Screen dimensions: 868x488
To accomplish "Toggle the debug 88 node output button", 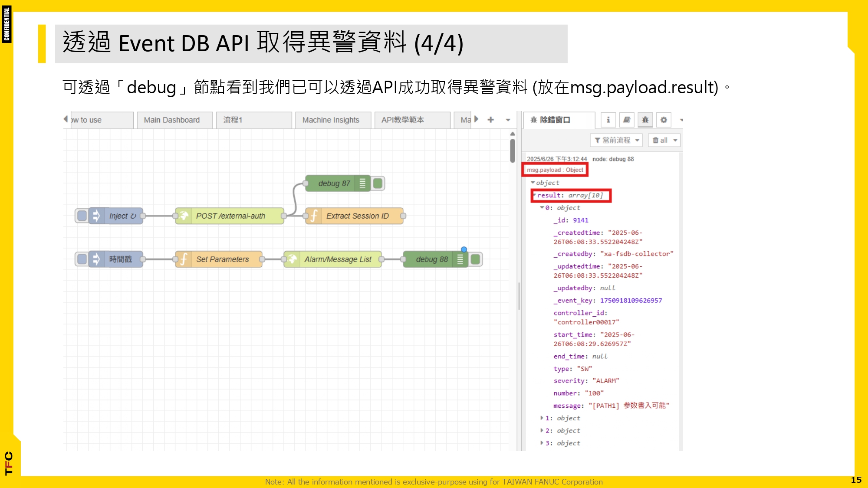I will point(476,259).
